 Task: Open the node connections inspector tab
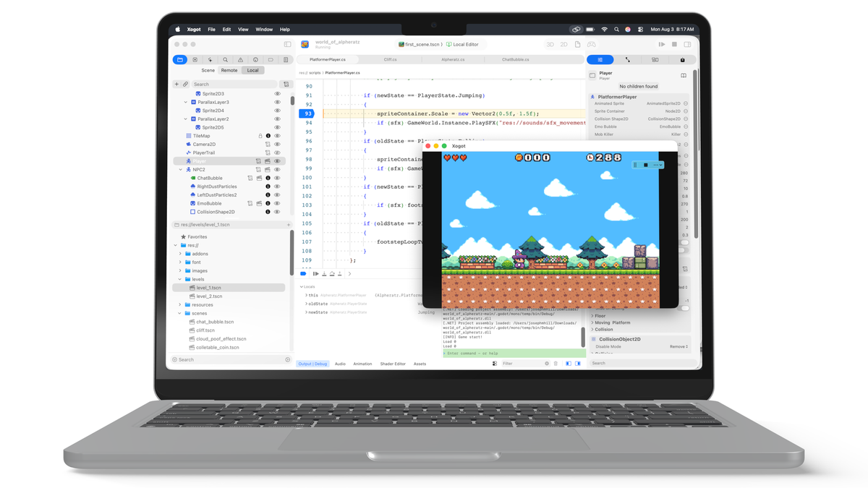[627, 60]
